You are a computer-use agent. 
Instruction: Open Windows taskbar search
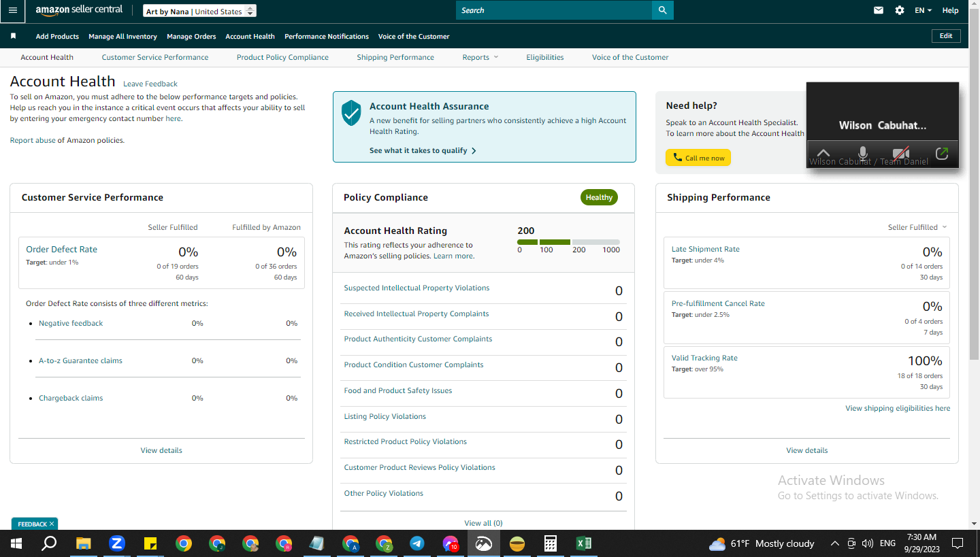[x=49, y=543]
